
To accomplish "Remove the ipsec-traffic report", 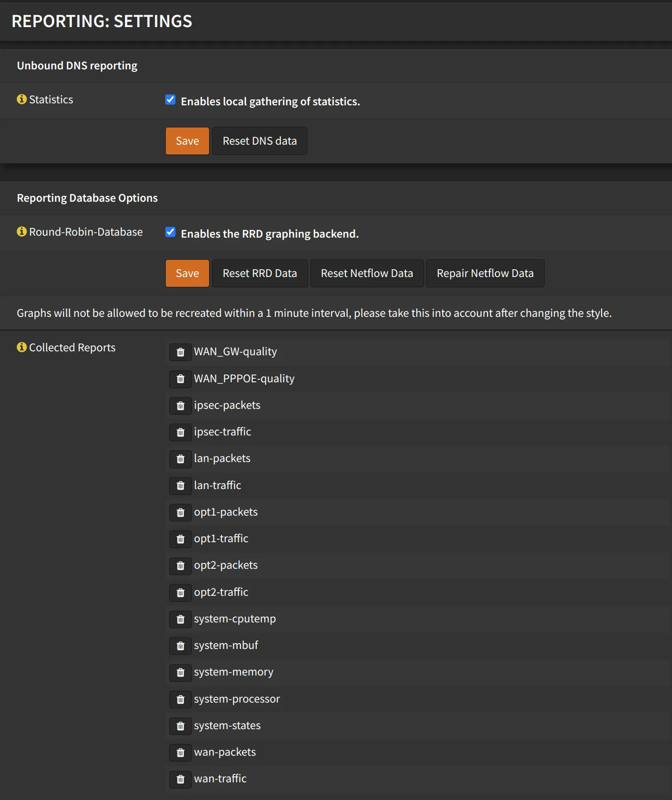I will 181,432.
